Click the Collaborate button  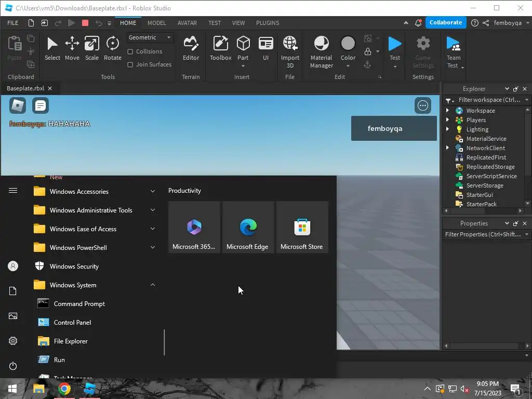tap(445, 22)
